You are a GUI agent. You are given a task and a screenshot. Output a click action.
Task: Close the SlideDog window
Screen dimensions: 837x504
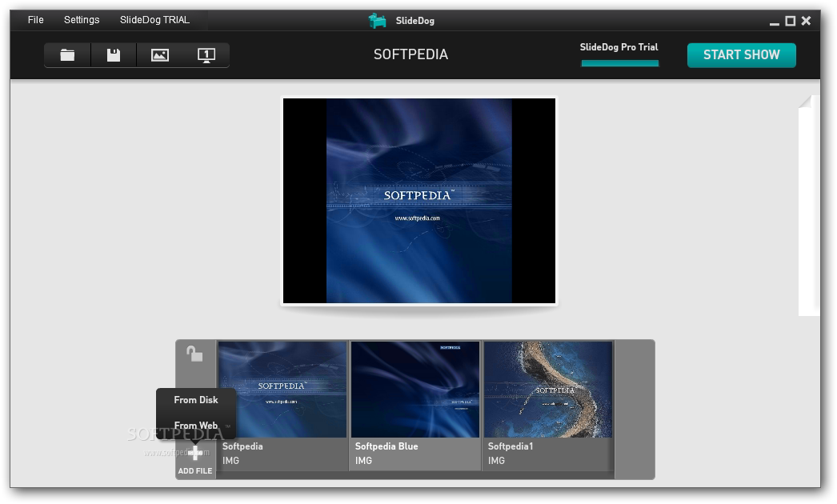(806, 21)
